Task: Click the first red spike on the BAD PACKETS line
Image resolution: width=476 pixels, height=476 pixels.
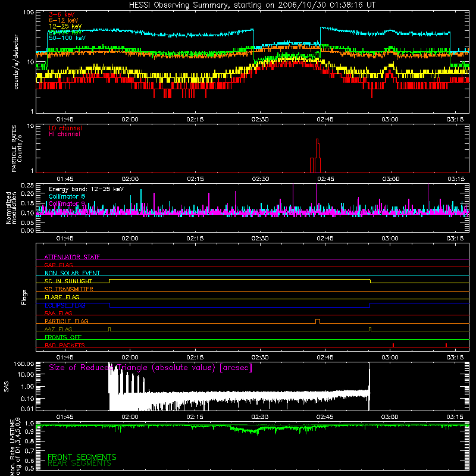Action: point(393,345)
